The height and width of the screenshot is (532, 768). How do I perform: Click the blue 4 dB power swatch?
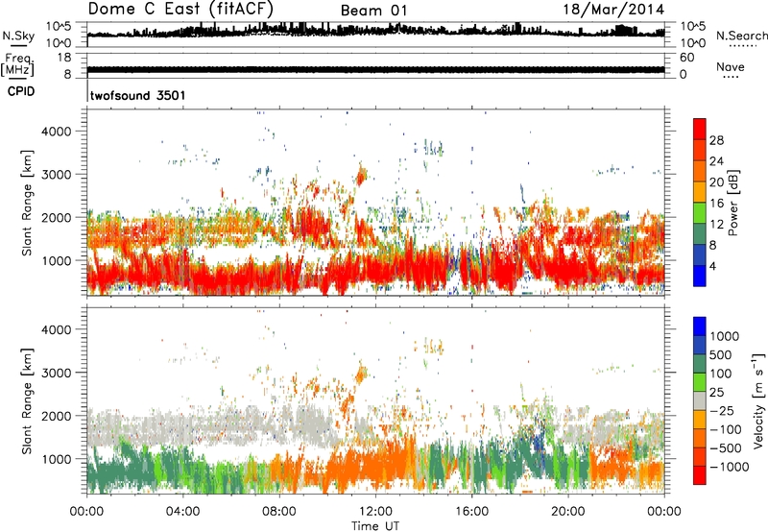click(x=700, y=276)
